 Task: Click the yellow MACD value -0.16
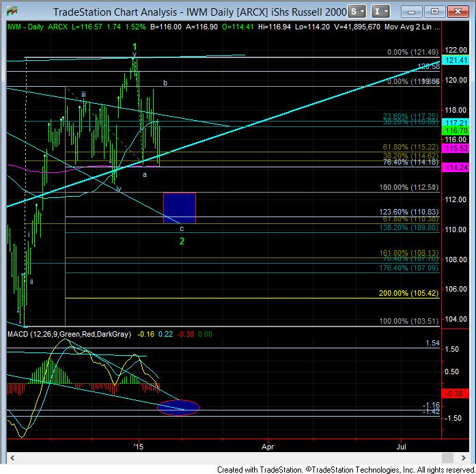coord(145,334)
